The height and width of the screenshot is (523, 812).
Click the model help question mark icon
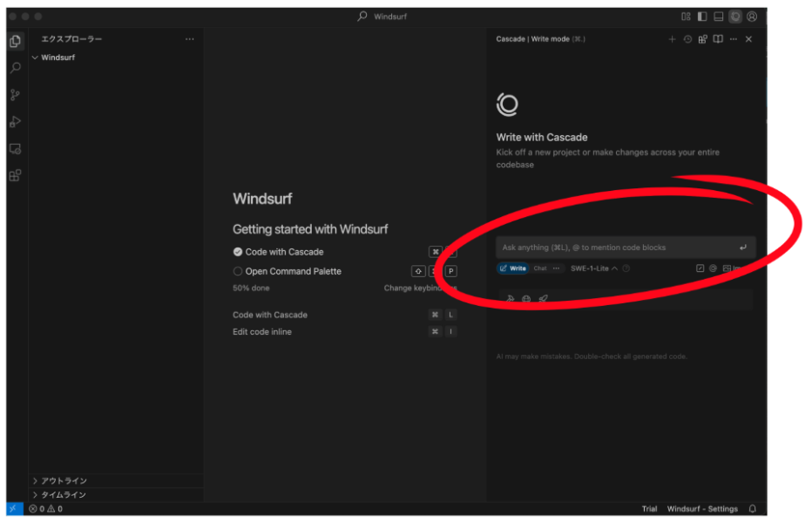tap(626, 268)
